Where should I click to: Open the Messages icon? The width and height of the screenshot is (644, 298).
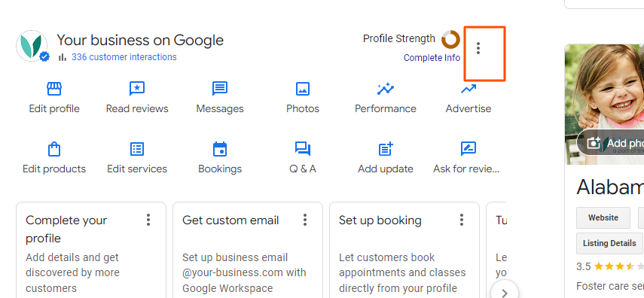(x=220, y=89)
